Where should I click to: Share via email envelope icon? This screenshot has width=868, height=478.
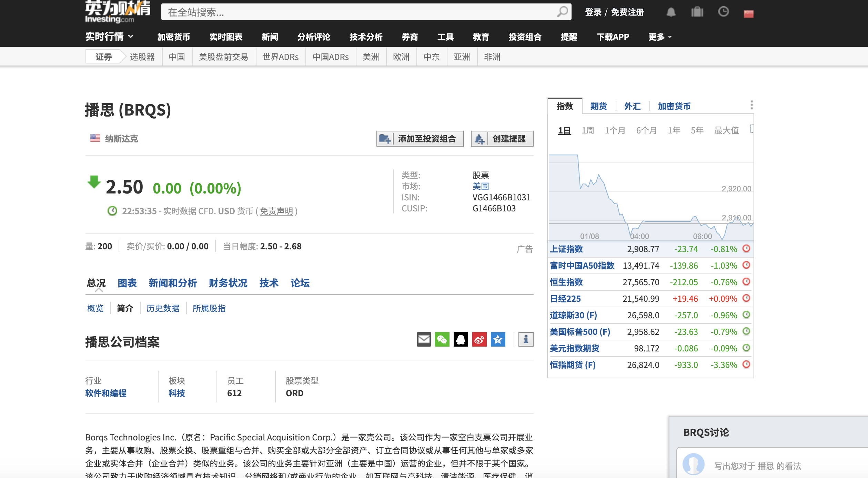pyautogui.click(x=424, y=339)
